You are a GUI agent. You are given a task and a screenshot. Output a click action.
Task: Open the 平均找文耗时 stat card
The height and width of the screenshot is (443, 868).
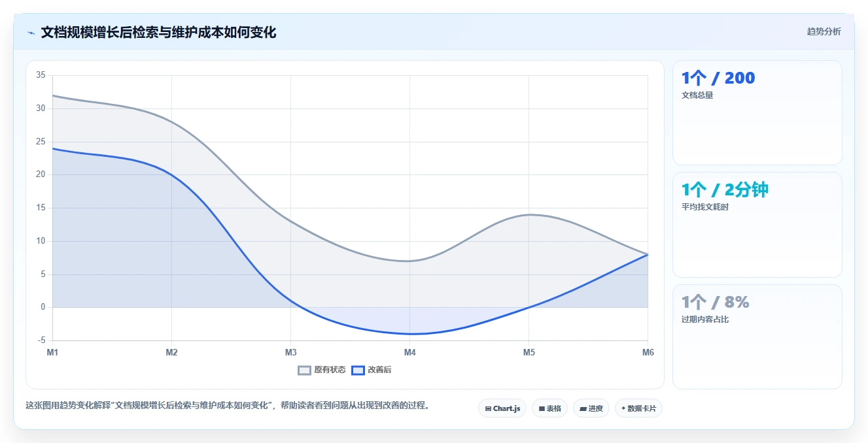(757, 225)
